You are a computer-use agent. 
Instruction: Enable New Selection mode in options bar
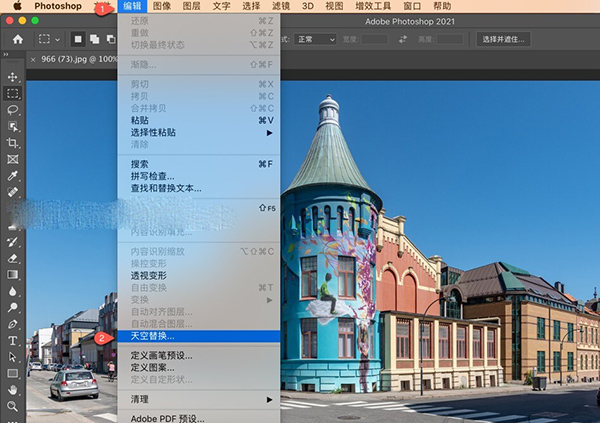(x=78, y=39)
